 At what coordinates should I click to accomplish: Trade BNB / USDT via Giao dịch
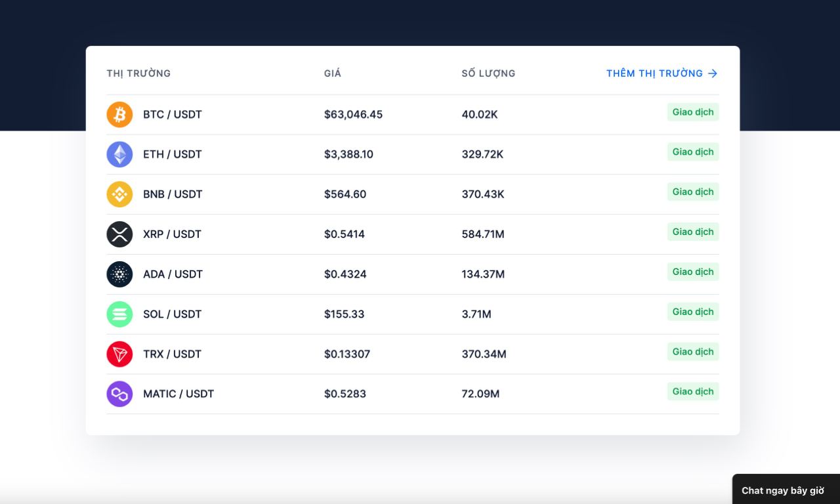[x=693, y=192]
